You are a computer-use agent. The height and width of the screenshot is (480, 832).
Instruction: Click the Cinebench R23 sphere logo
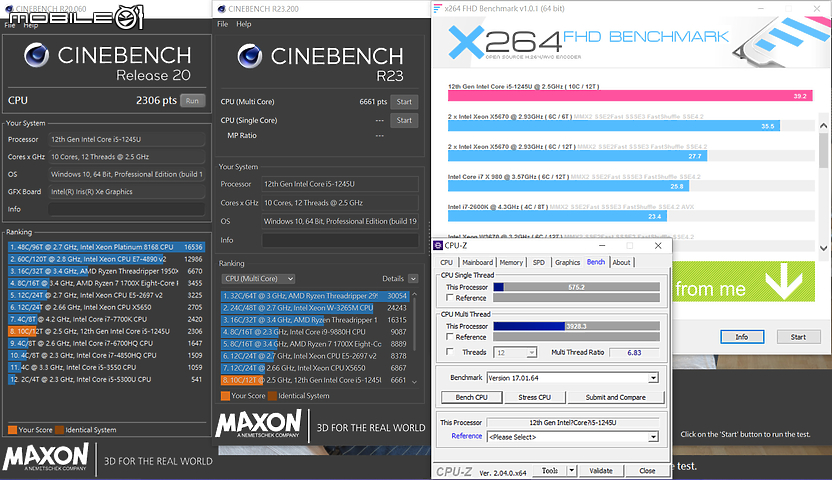pos(249,56)
